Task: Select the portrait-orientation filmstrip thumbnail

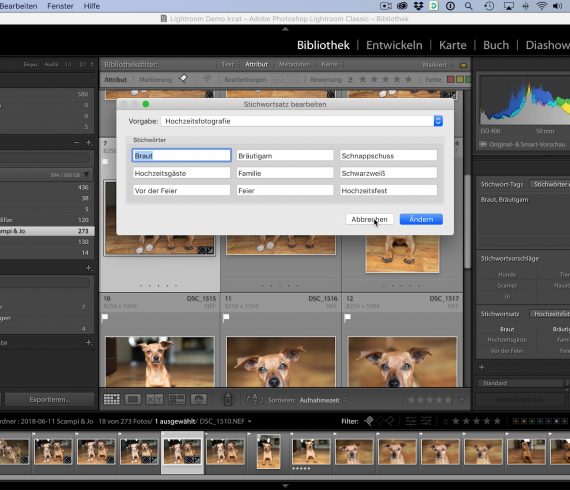Action: coord(268,451)
